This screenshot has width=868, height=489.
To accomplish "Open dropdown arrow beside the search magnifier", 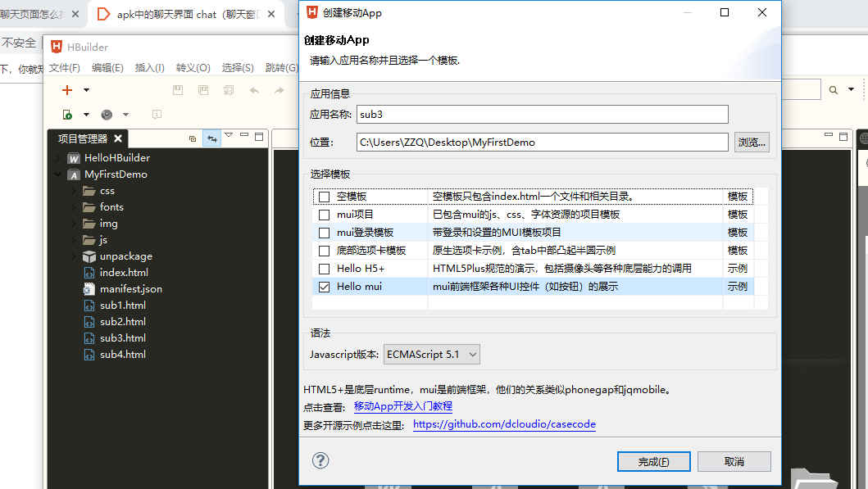I will pyautogui.click(x=852, y=89).
